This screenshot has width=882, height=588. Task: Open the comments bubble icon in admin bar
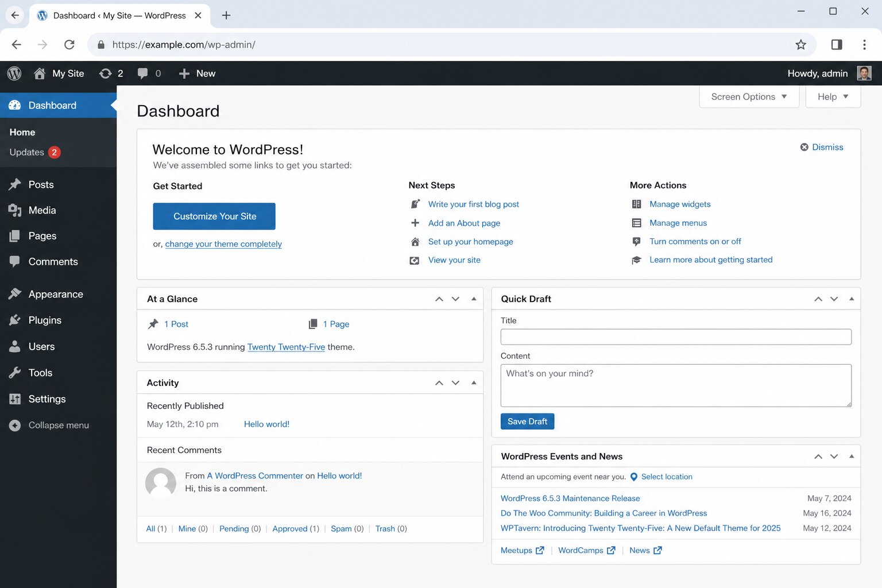point(143,73)
